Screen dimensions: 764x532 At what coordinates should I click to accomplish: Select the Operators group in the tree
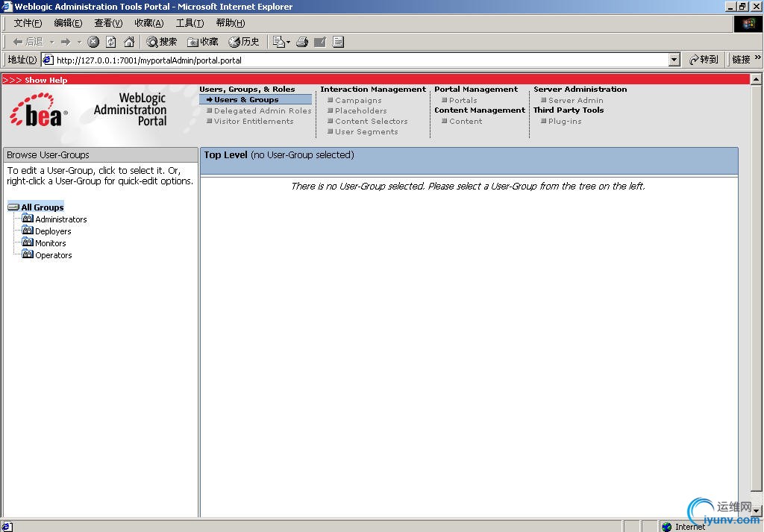[54, 255]
